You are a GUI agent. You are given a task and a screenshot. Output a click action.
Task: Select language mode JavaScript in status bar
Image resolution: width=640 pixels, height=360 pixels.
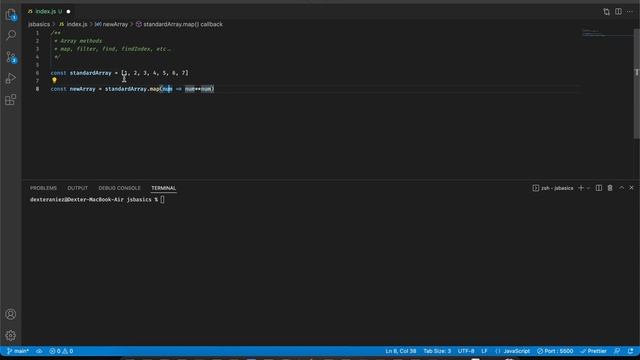coord(513,351)
